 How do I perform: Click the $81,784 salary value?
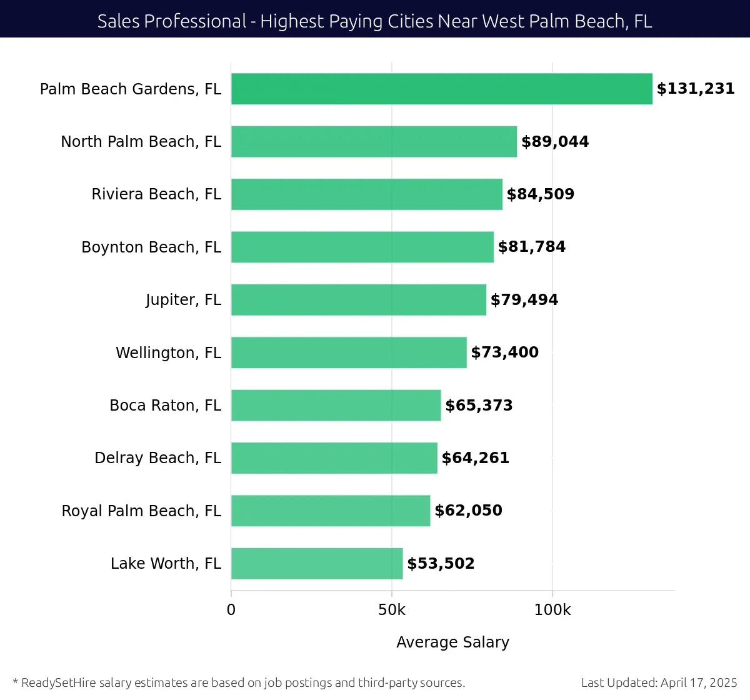tap(532, 247)
